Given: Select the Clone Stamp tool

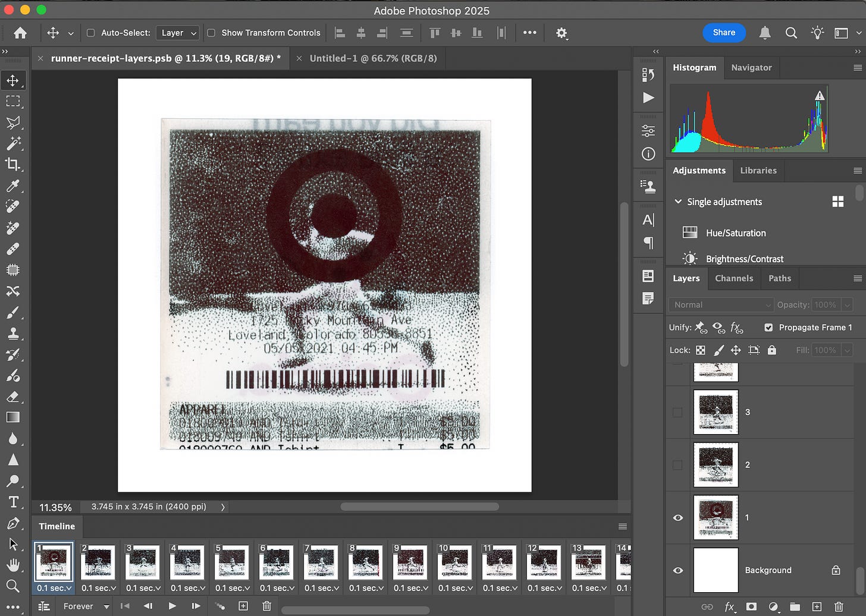Looking at the screenshot, I should pos(13,333).
